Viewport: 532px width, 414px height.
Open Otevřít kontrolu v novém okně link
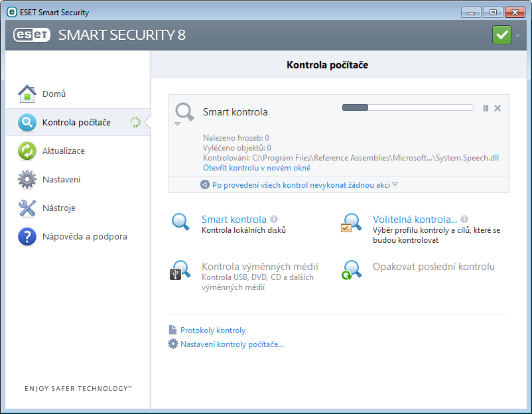click(257, 168)
